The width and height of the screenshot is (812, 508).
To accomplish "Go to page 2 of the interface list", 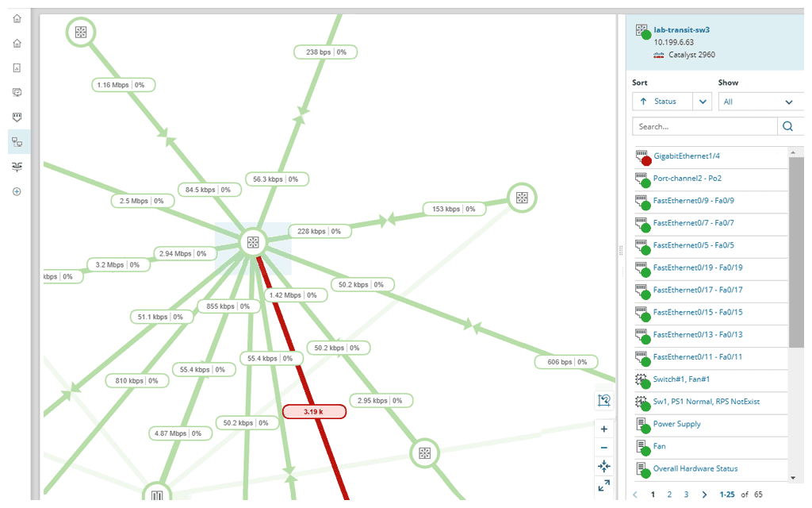I will tap(668, 494).
